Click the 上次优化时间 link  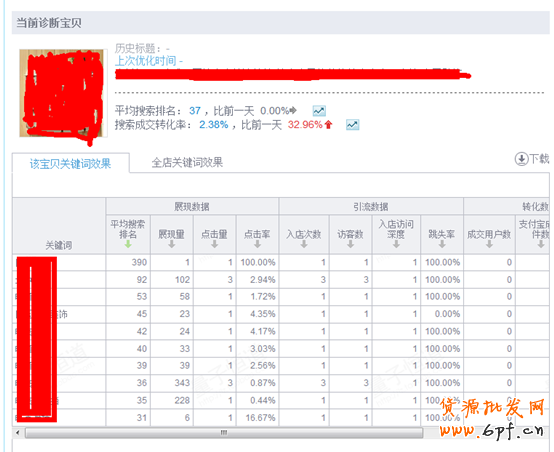point(149,61)
